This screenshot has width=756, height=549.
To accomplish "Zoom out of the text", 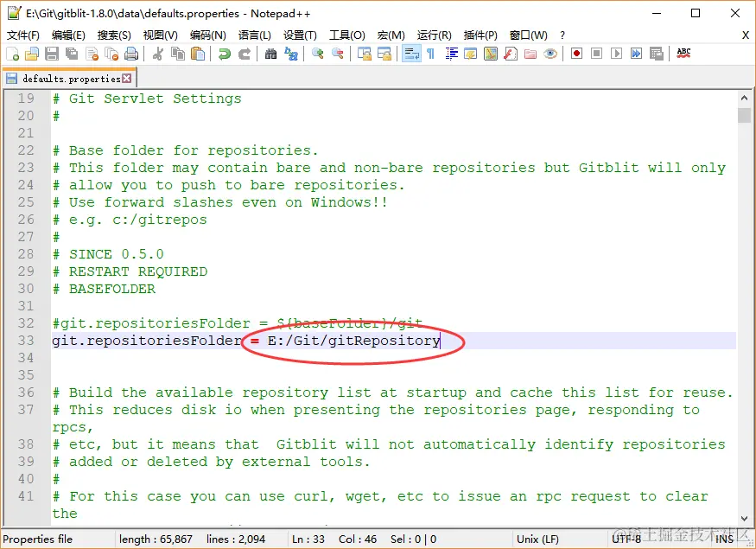I will tap(338, 54).
